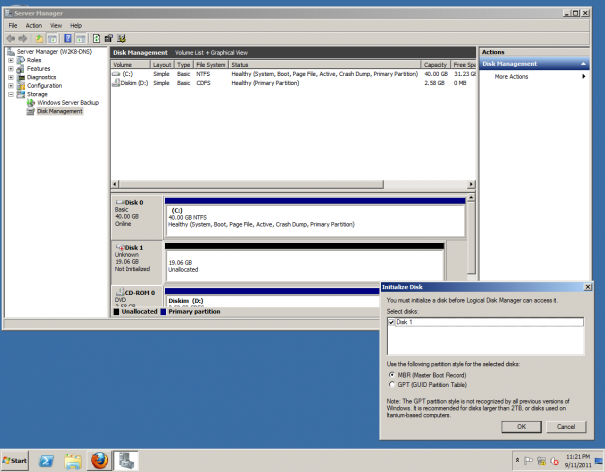Sort by the Layout column header
This screenshot has width=605, height=472.
point(162,64)
